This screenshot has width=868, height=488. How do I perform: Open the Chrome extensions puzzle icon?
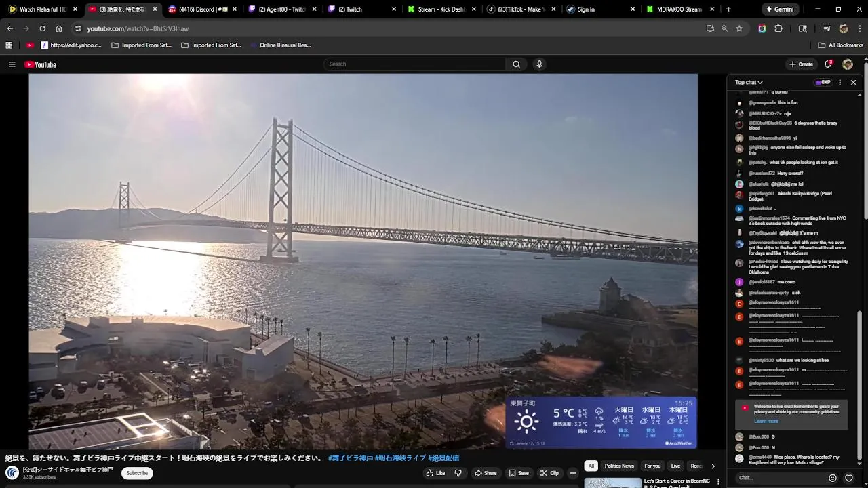click(x=778, y=28)
